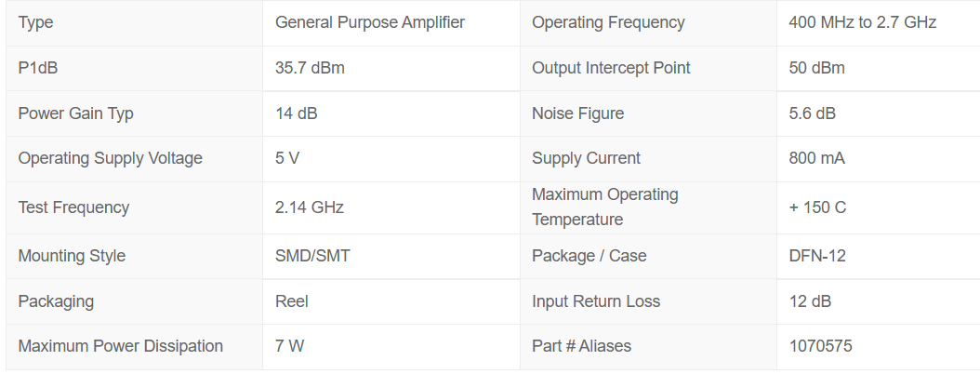The width and height of the screenshot is (980, 374).
Task: Click the "DFN-12" package value
Action: point(817,256)
